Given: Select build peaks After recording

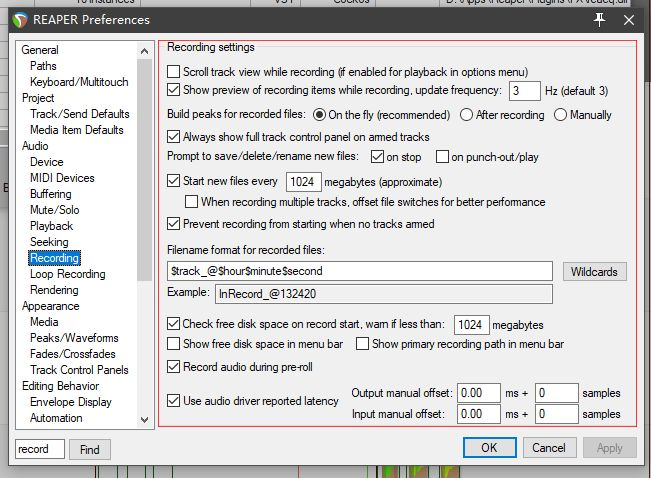Looking at the screenshot, I should click(466, 115).
